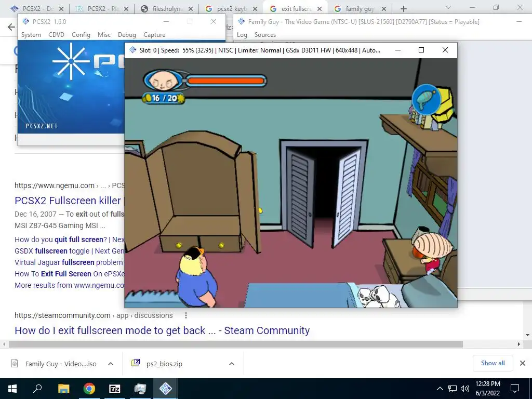Click Show all downloads button
Viewport: 532px width, 399px height.
coord(493,363)
